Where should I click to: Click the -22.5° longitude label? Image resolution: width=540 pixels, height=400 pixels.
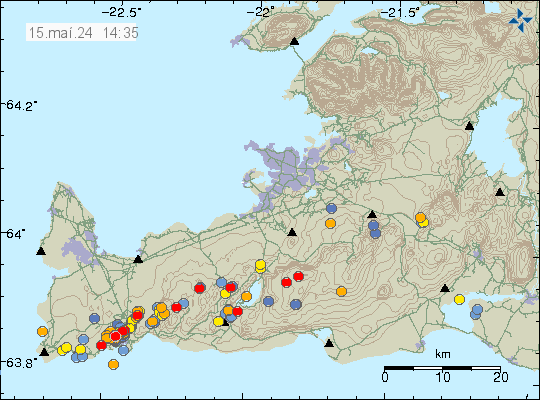click(x=121, y=13)
